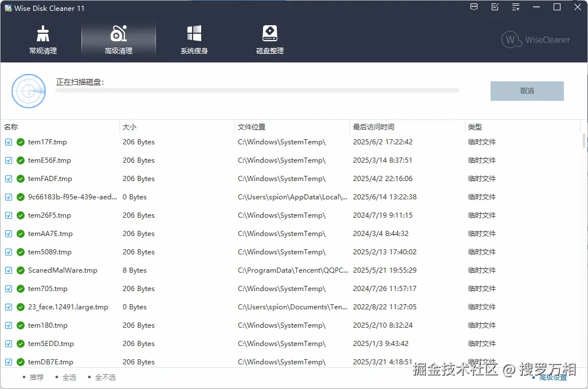The height and width of the screenshot is (389, 588).
Task: Click green status icon for temE56F.tmp
Action: 21,160
